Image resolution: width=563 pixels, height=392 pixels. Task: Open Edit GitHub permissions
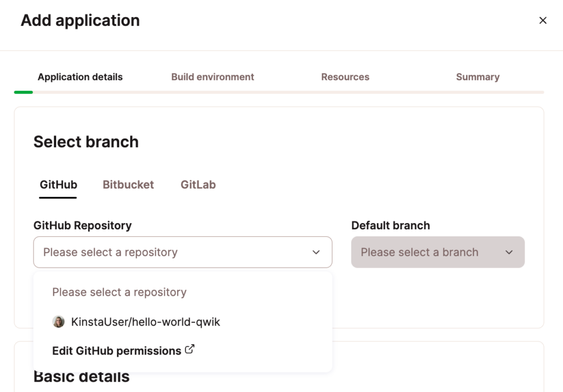(x=116, y=350)
